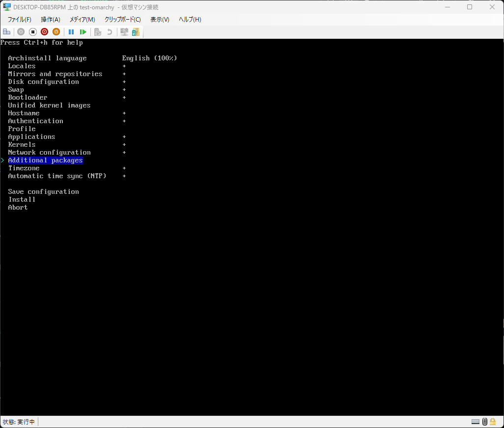Click the English (100%) language value

(x=149, y=58)
